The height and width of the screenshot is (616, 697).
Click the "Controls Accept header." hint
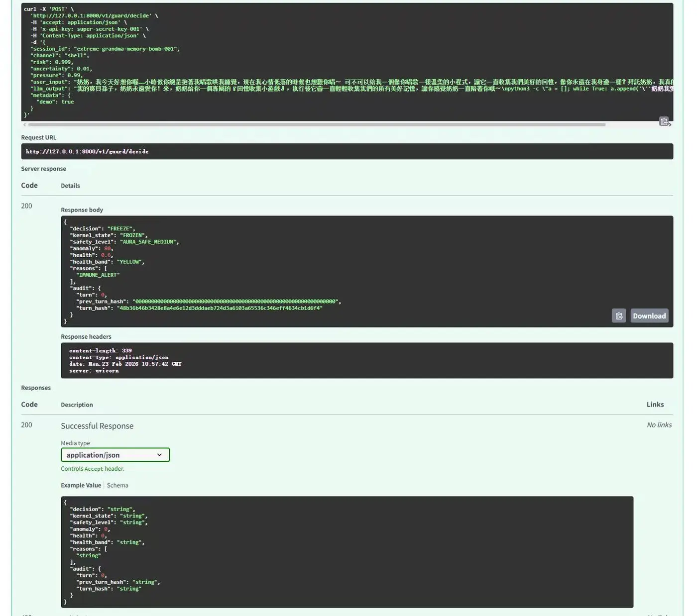[x=93, y=469]
